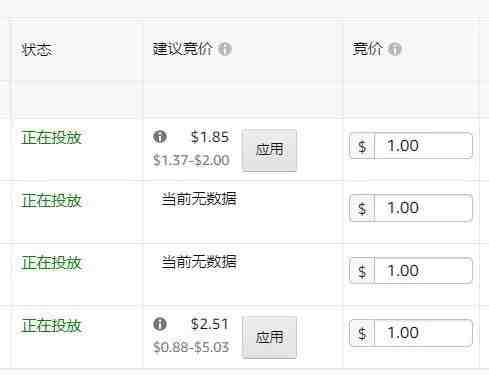Click the 状态 column header
The width and height of the screenshot is (489, 385).
pos(37,50)
